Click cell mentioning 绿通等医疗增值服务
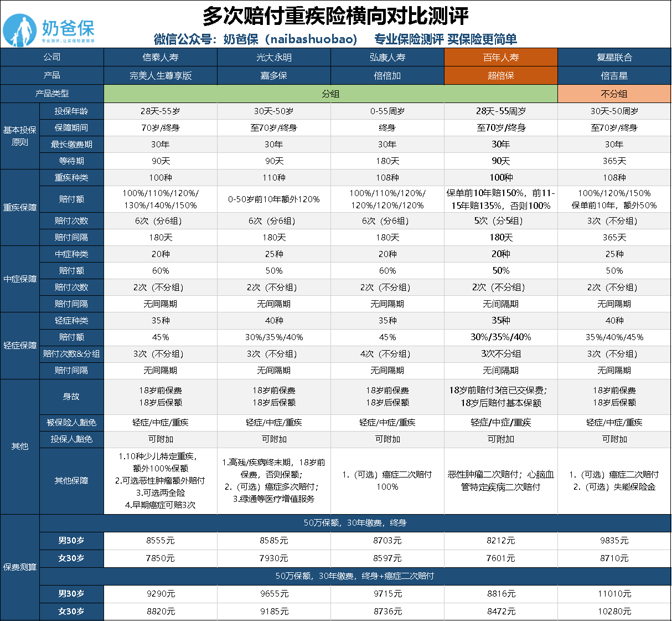The height and width of the screenshot is (621, 672). point(274,481)
